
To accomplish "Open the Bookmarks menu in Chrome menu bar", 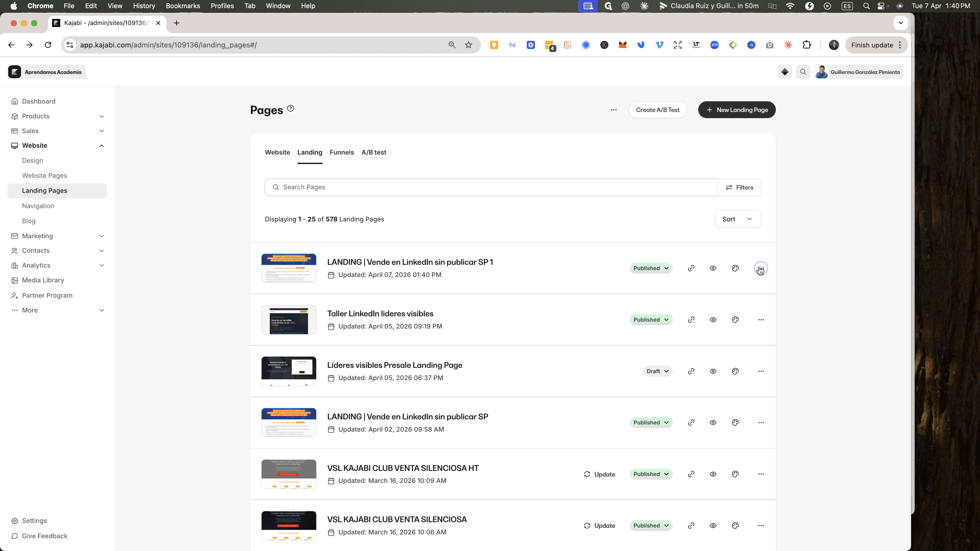I will [183, 6].
